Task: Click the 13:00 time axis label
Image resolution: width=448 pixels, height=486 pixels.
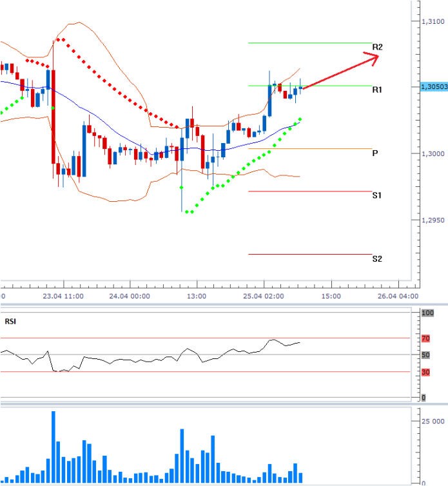Action: pyautogui.click(x=197, y=296)
